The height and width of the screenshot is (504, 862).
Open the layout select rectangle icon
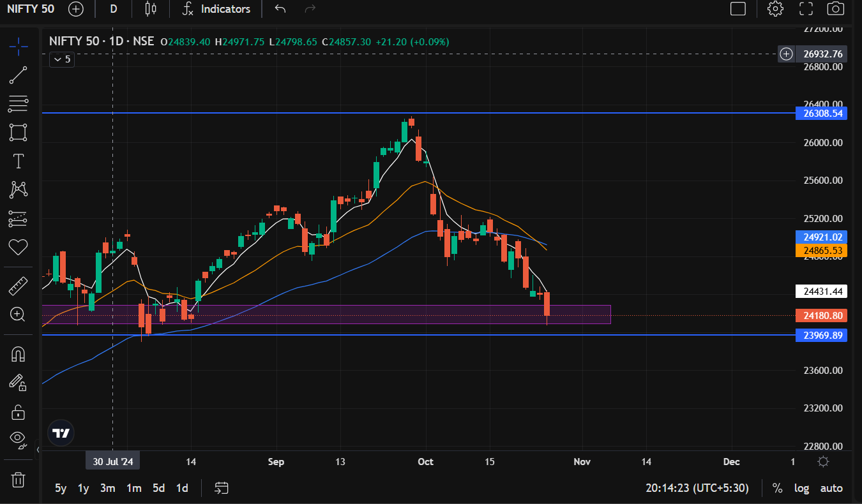738,9
